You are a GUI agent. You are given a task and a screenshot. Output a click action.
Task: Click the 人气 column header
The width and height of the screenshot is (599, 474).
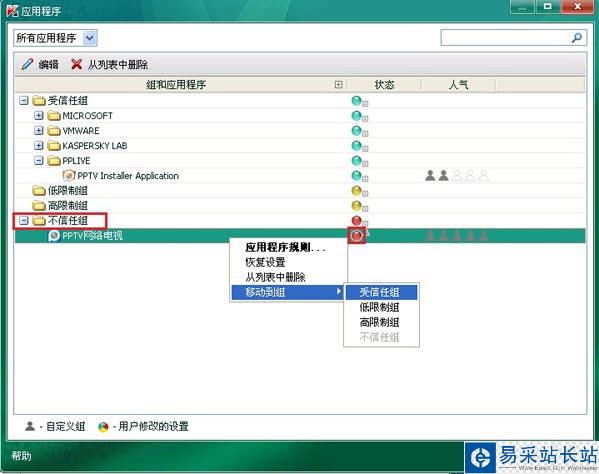458,85
